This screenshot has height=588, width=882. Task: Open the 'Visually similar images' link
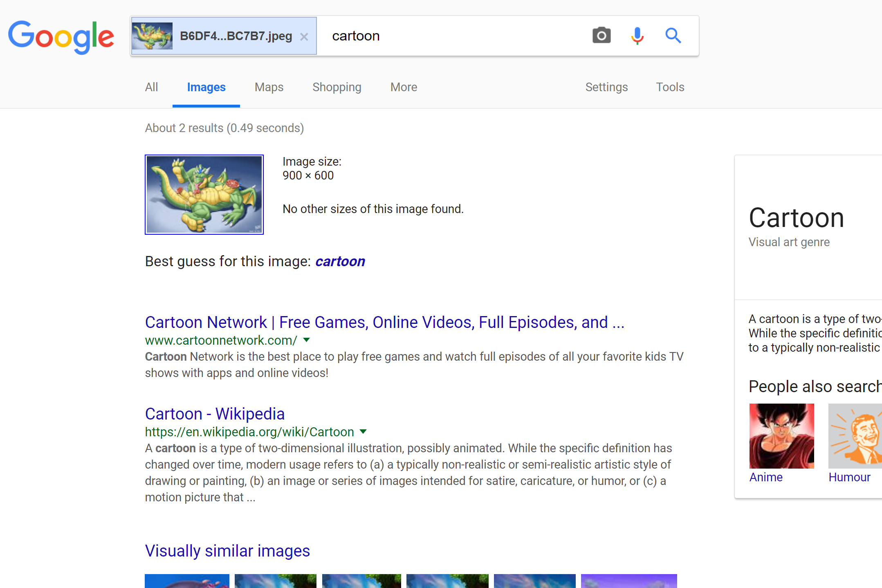click(227, 551)
